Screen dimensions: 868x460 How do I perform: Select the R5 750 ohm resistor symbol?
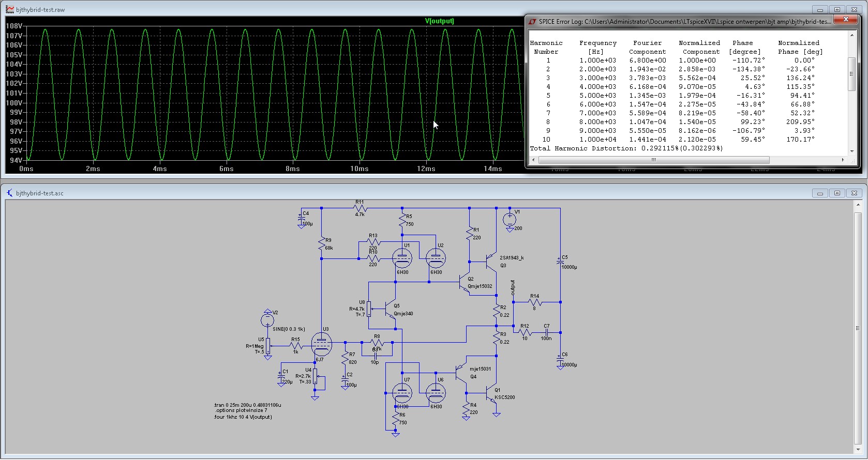point(402,221)
